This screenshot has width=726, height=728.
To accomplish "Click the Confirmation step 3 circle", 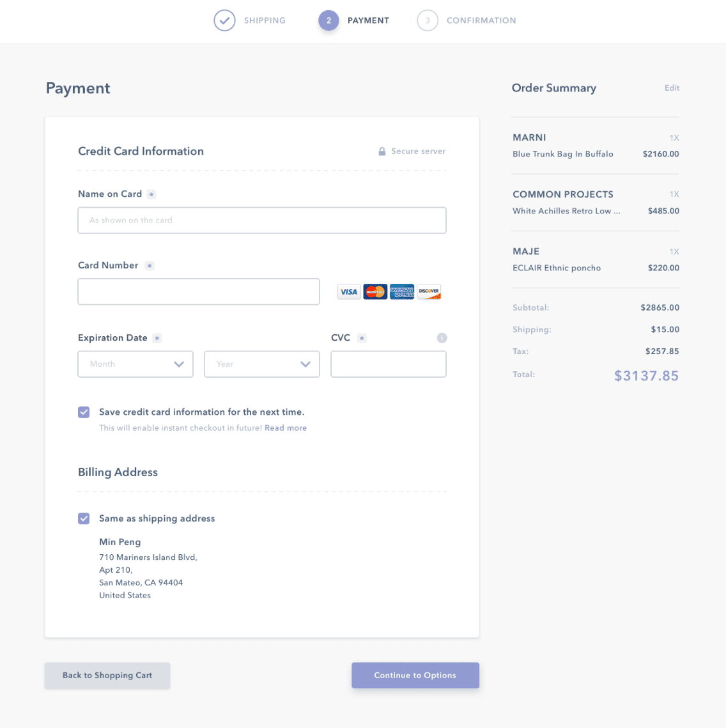I will [x=428, y=20].
